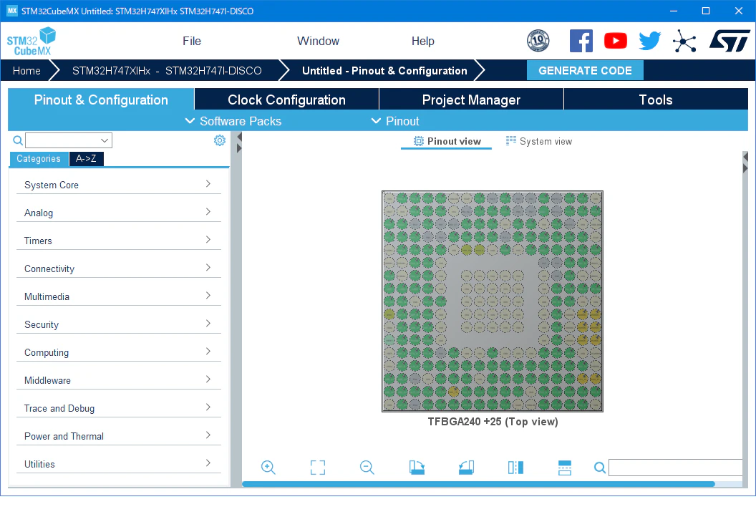The height and width of the screenshot is (532, 756).
Task: Expand the left panel with right arrow
Action: click(239, 149)
